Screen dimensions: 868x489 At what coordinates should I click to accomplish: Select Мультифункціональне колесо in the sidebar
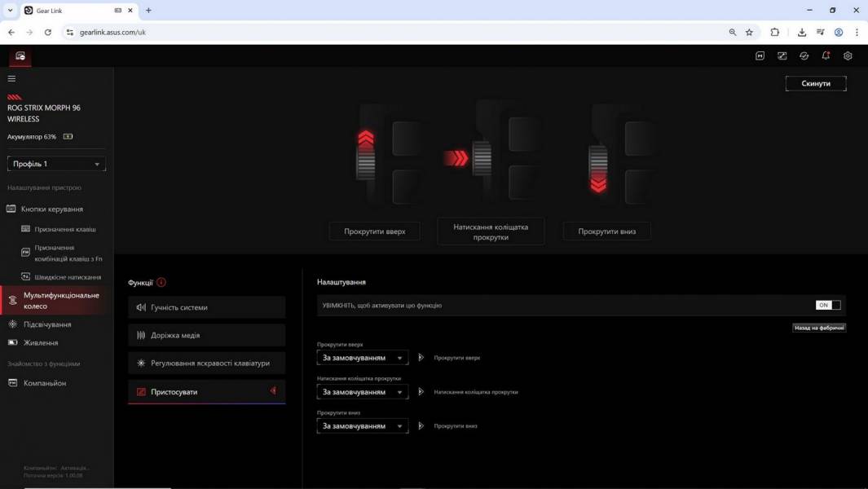56,301
